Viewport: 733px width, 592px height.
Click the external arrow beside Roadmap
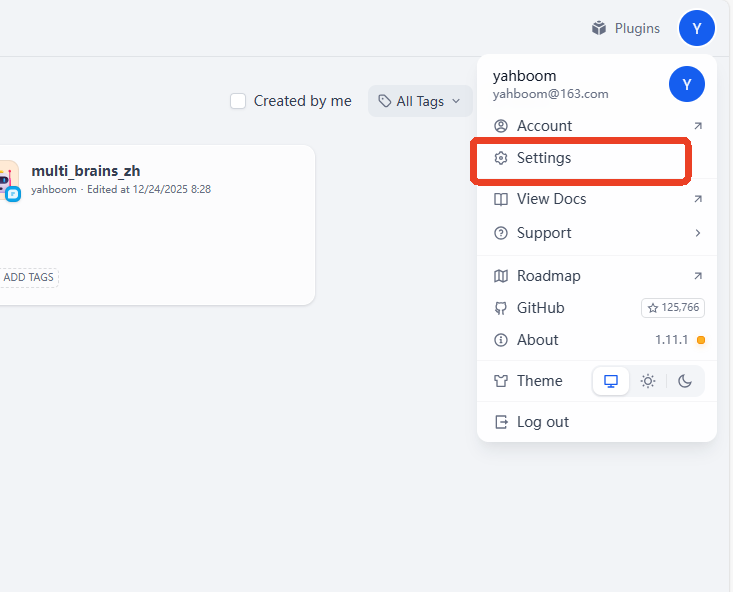click(x=697, y=275)
